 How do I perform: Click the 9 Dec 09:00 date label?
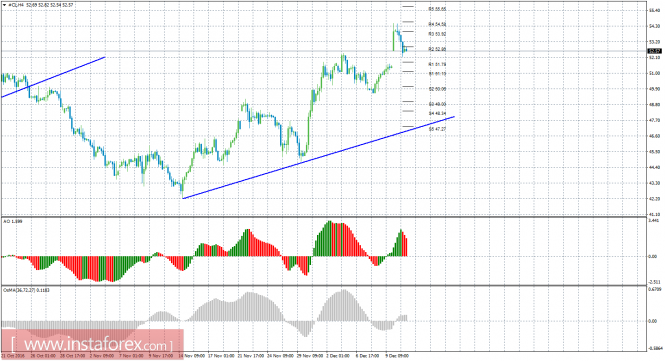[x=397, y=356]
